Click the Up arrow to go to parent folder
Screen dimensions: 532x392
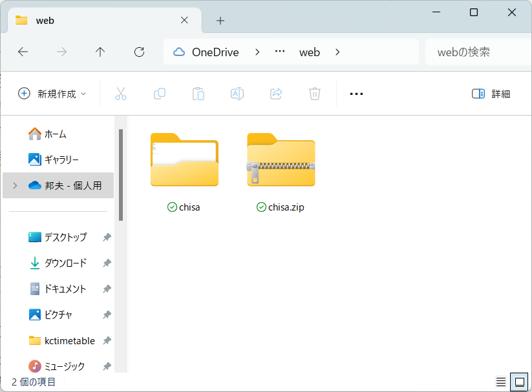pos(100,52)
